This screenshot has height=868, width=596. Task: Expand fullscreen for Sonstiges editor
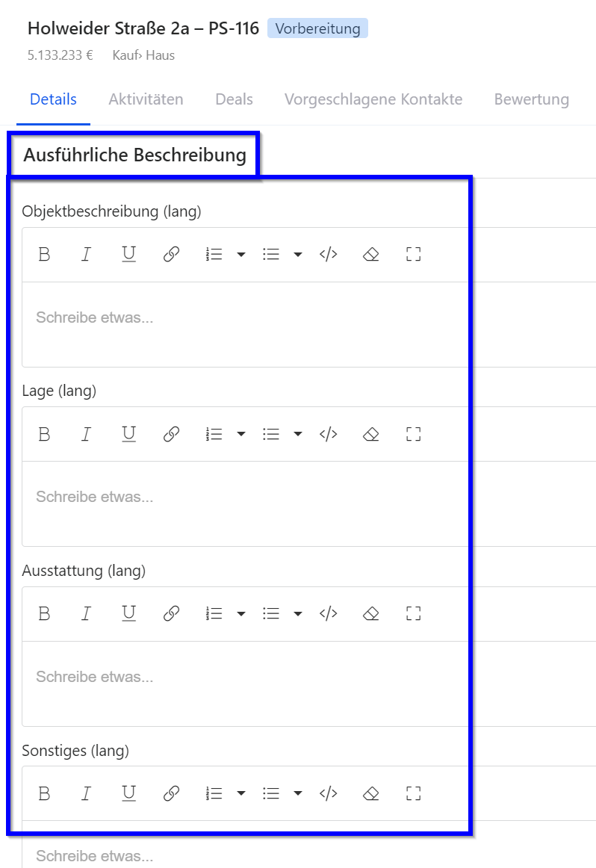(x=414, y=793)
